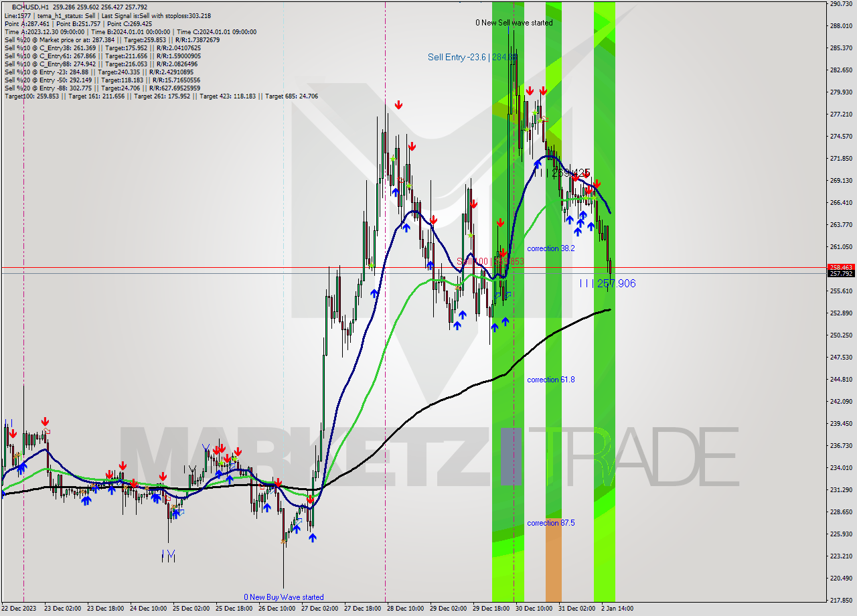This screenshot has width=857, height=616.
Task: Click '25 Dec 02:00' on the time axis
Action: point(193,609)
